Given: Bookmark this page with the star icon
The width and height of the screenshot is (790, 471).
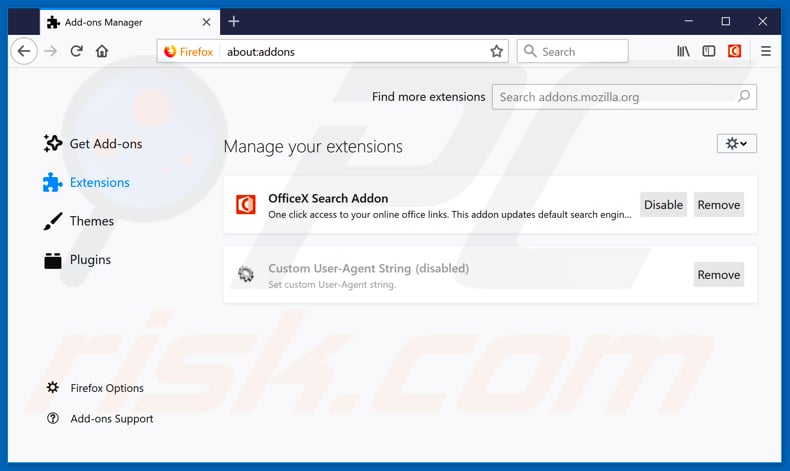Looking at the screenshot, I should [496, 51].
